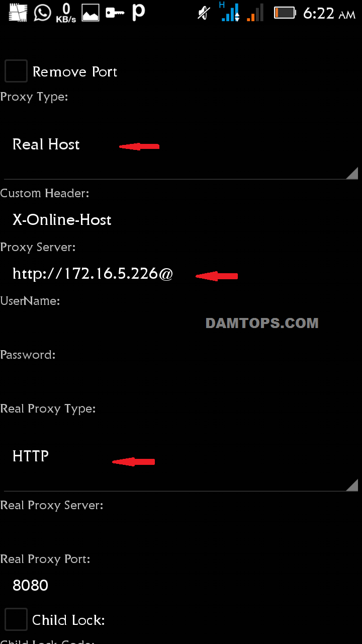The image size is (362, 644).
Task: Tap the network speed KB/s indicator
Action: click(66, 13)
